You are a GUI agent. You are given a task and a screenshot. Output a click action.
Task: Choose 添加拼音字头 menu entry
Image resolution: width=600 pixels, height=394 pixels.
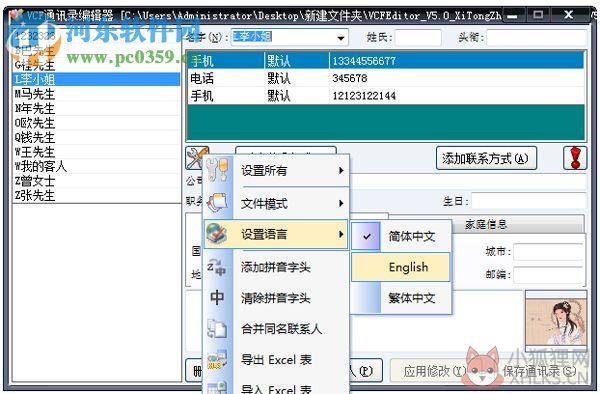(x=276, y=267)
